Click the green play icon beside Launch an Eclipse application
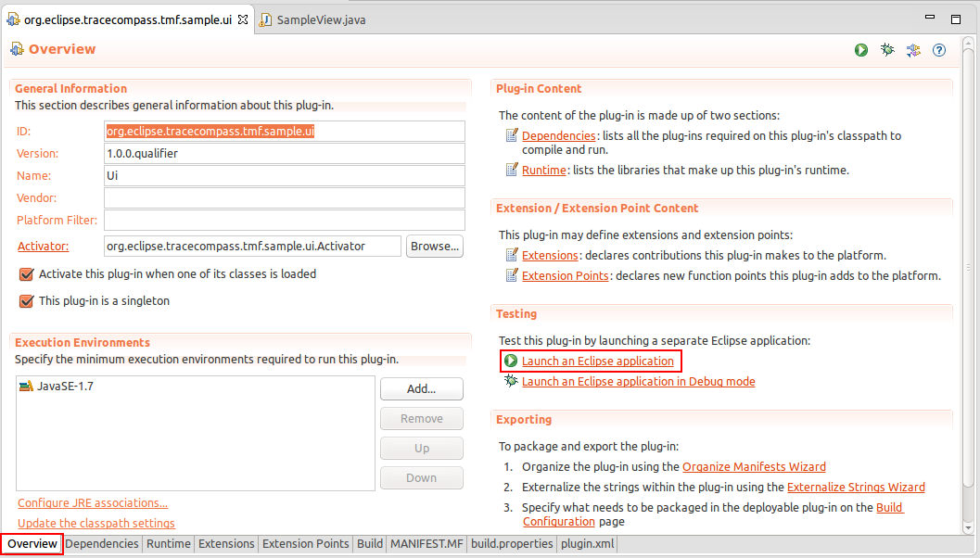Image resolution: width=980 pixels, height=558 pixels. [x=511, y=361]
